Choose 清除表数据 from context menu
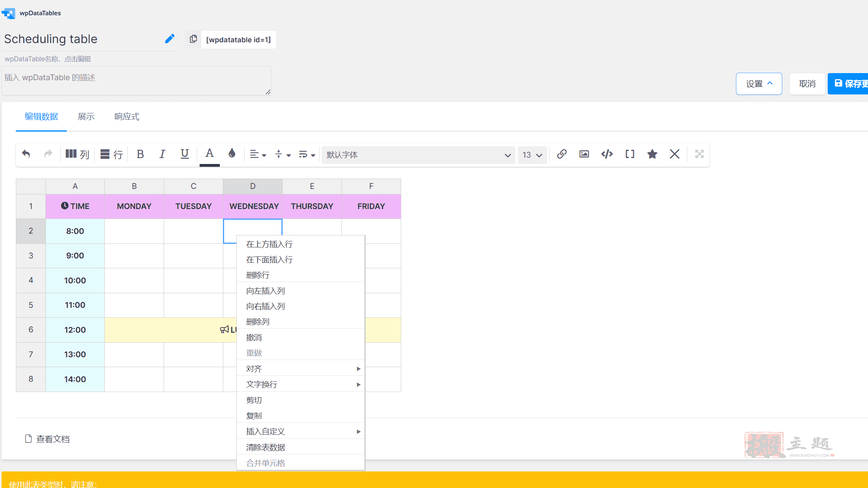The height and width of the screenshot is (488, 868). (300, 447)
